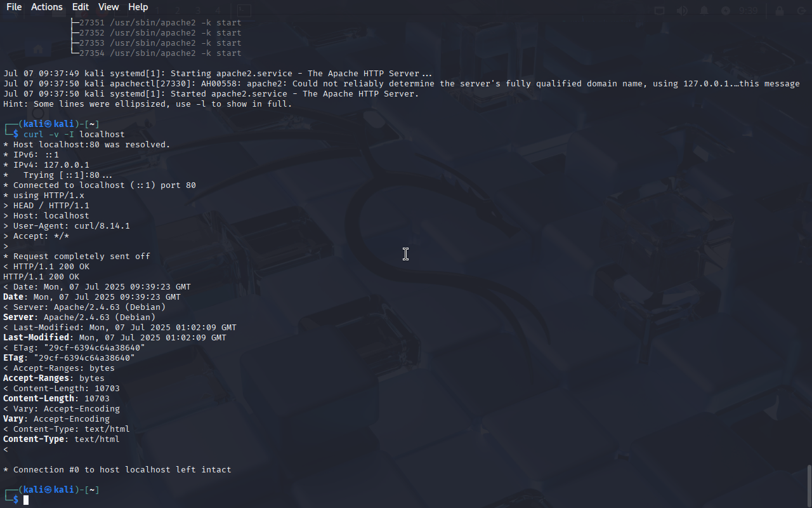Click the bold 'Content-Type' header line
Viewport: 812px width, 508px height.
click(62, 439)
